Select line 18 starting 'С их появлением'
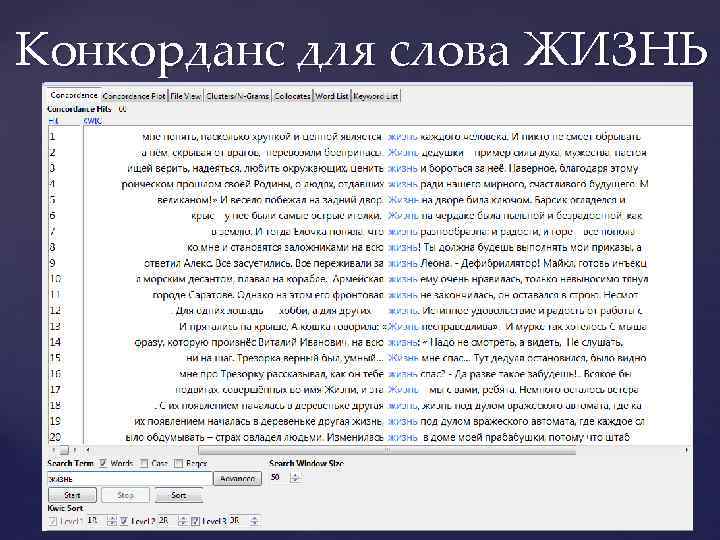 click(370, 405)
